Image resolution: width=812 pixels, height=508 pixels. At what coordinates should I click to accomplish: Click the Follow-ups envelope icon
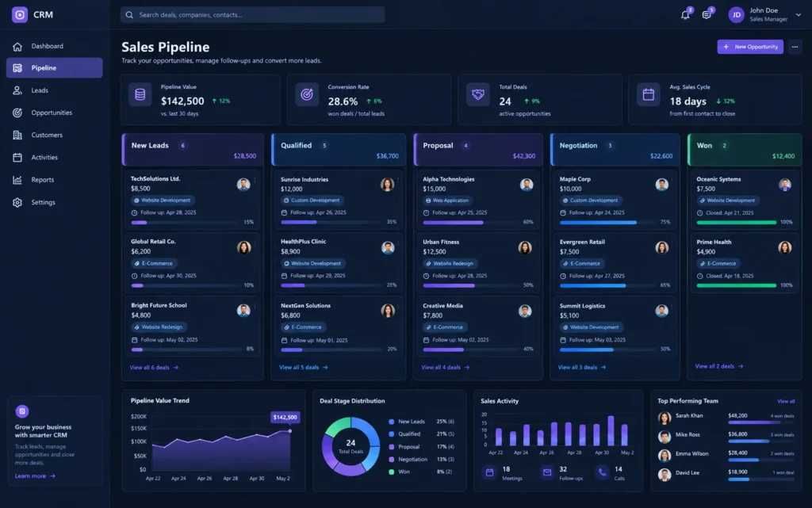point(547,472)
